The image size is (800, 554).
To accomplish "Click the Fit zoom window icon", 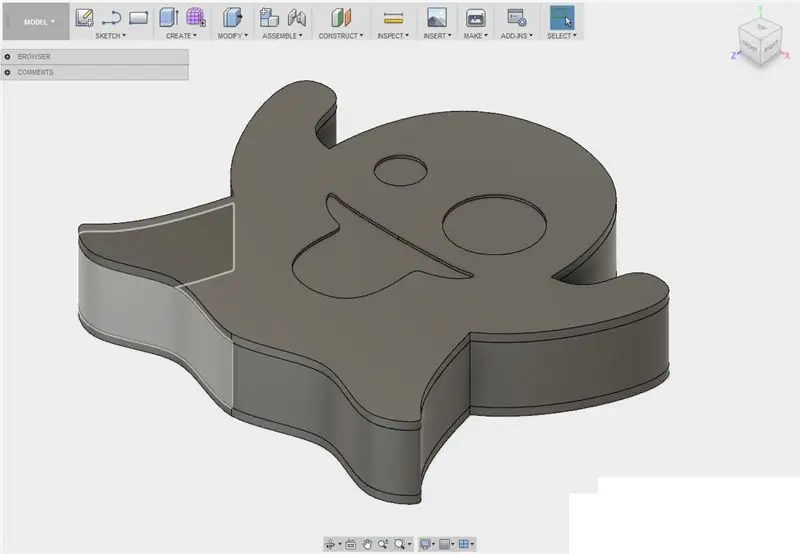I will [399, 544].
